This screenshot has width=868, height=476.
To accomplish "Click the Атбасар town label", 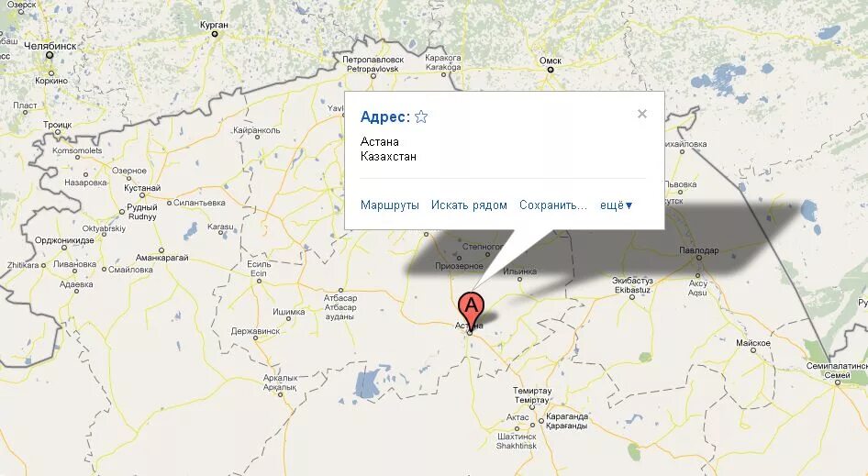I will tap(340, 298).
